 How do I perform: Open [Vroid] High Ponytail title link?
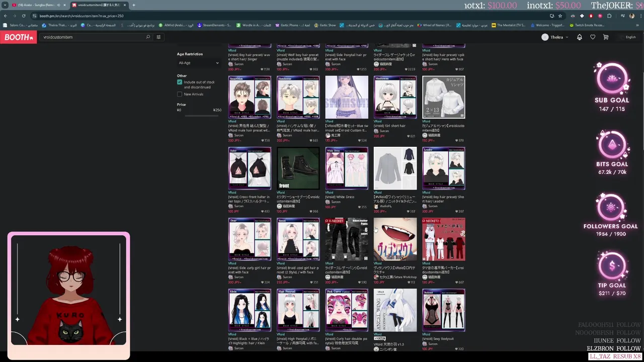click(x=298, y=341)
